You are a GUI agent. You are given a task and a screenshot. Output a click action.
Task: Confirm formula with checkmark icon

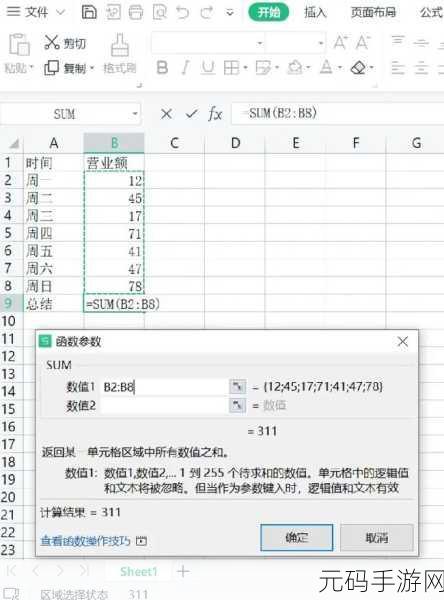click(191, 114)
